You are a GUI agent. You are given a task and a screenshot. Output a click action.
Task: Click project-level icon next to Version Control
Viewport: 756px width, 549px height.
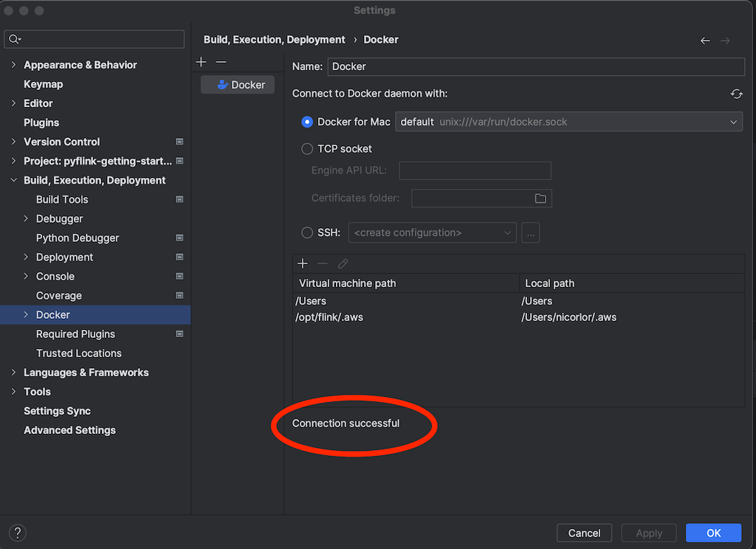pos(179,141)
